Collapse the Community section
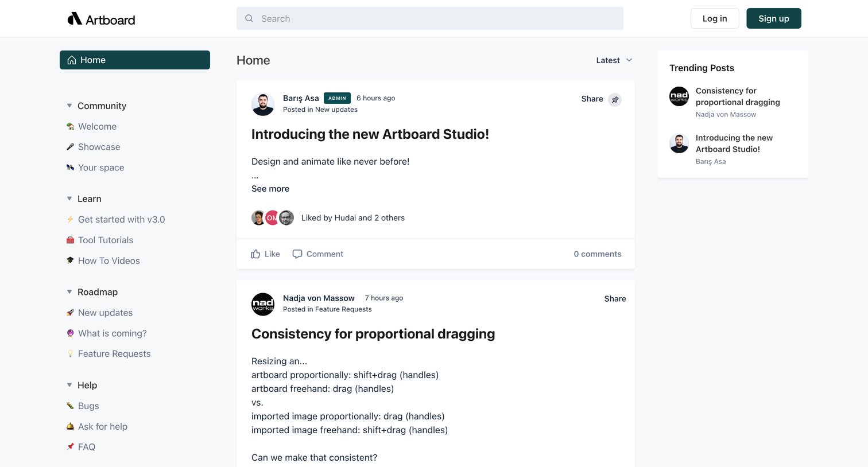Image resolution: width=868 pixels, height=467 pixels. tap(69, 106)
